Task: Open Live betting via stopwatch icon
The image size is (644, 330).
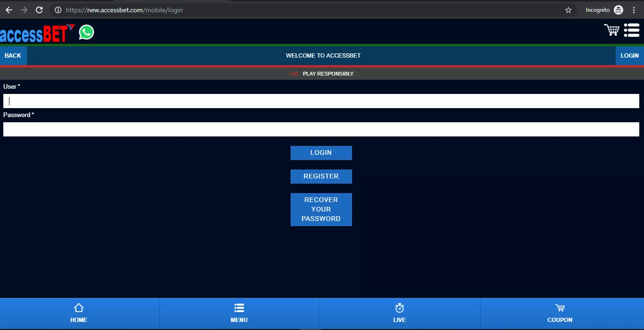Action: [399, 313]
